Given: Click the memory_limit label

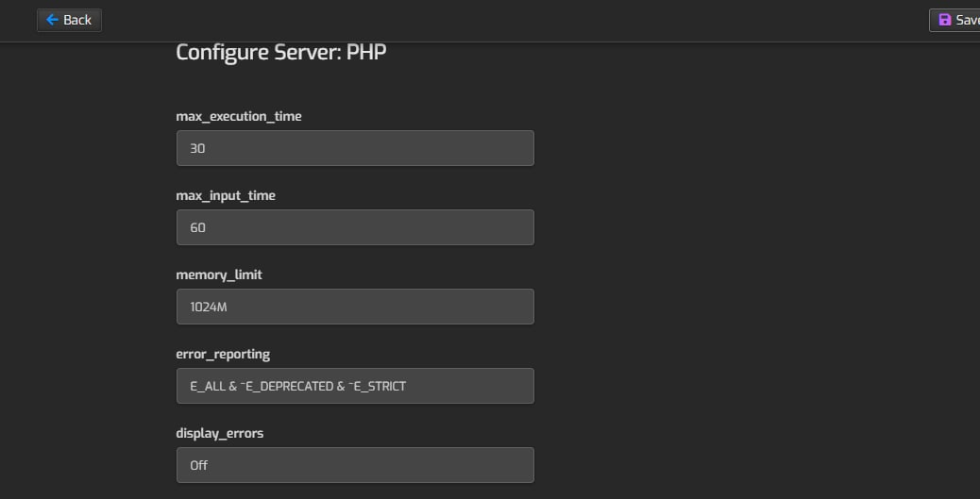Looking at the screenshot, I should click(219, 274).
